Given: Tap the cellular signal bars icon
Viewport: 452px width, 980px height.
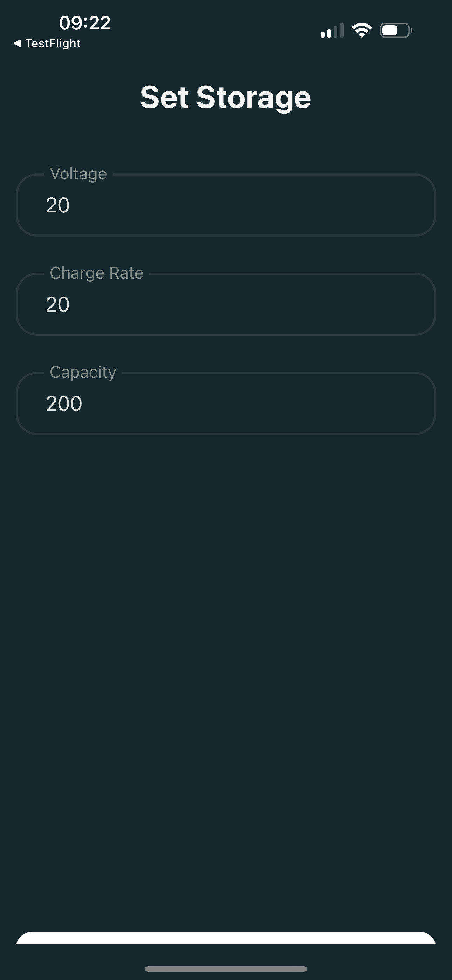Looking at the screenshot, I should [332, 30].
